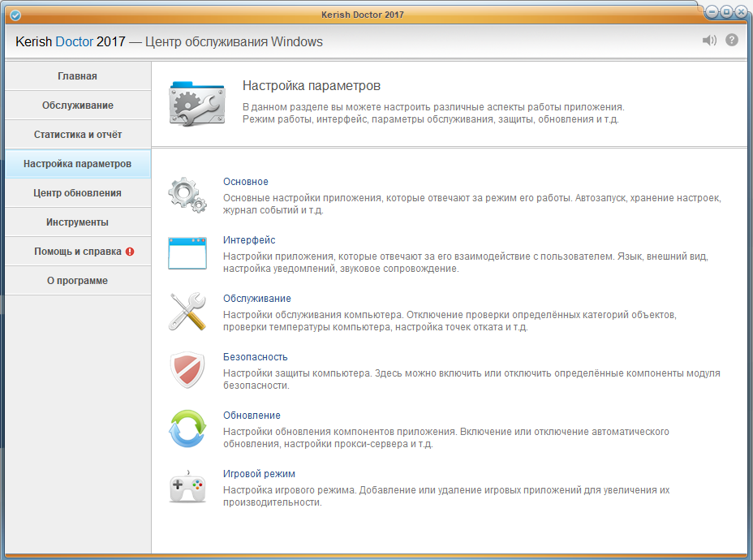The image size is (753, 560).
Task: Click the Интерфейс settings link
Action: 249,240
